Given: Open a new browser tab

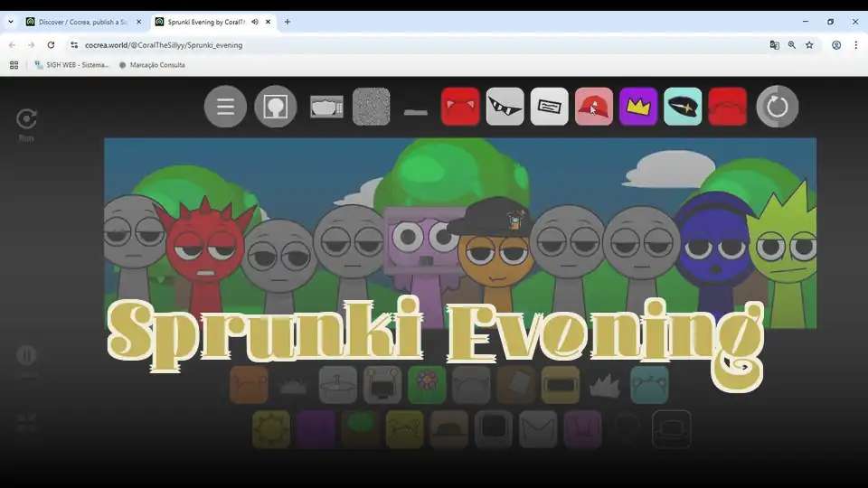Looking at the screenshot, I should point(288,22).
